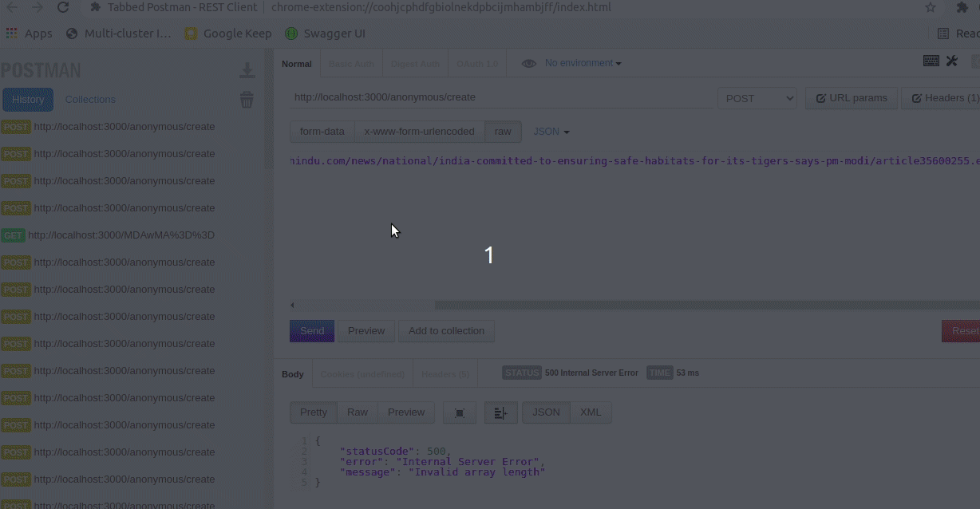
Task: Toggle response fullscreen icon
Action: click(460, 412)
